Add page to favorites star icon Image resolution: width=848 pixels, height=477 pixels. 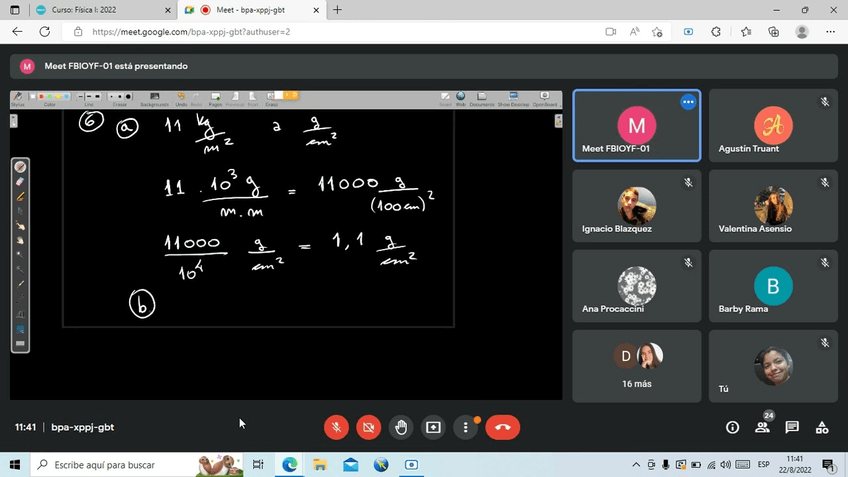tap(657, 32)
